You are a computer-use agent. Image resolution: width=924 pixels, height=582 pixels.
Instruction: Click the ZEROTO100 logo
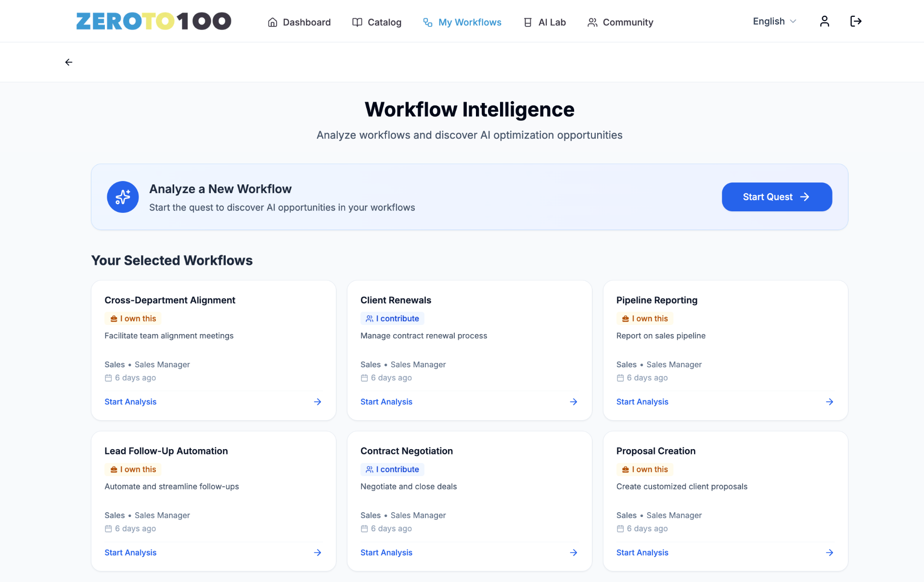(x=154, y=21)
